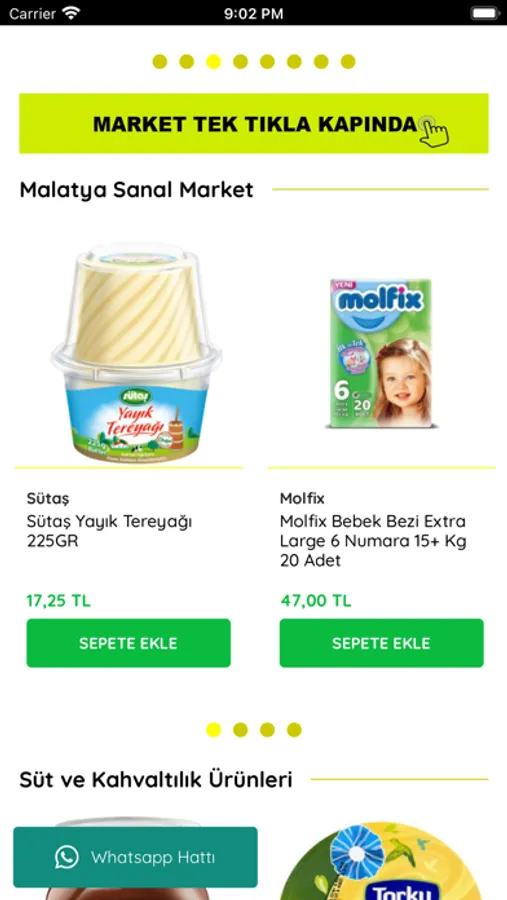Select the first banner carousel dot

click(x=160, y=61)
